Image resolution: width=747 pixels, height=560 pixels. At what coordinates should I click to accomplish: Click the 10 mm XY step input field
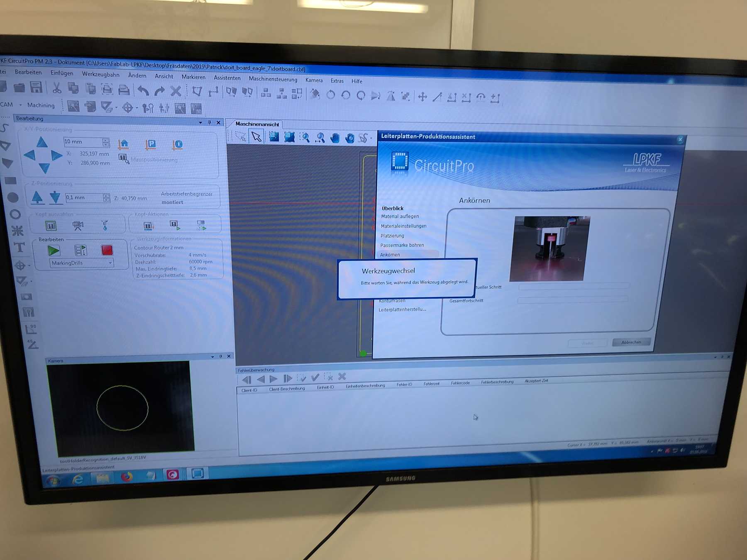pos(83,142)
